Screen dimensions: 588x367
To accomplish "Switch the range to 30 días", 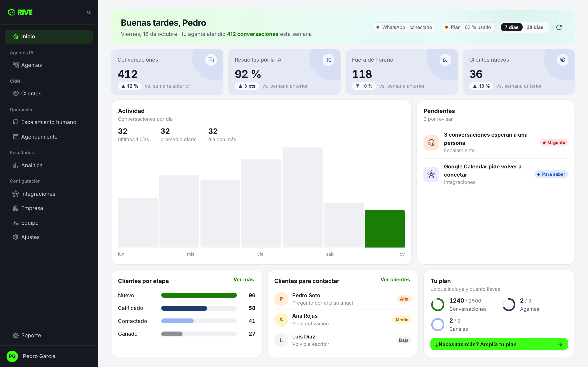I will click(535, 27).
